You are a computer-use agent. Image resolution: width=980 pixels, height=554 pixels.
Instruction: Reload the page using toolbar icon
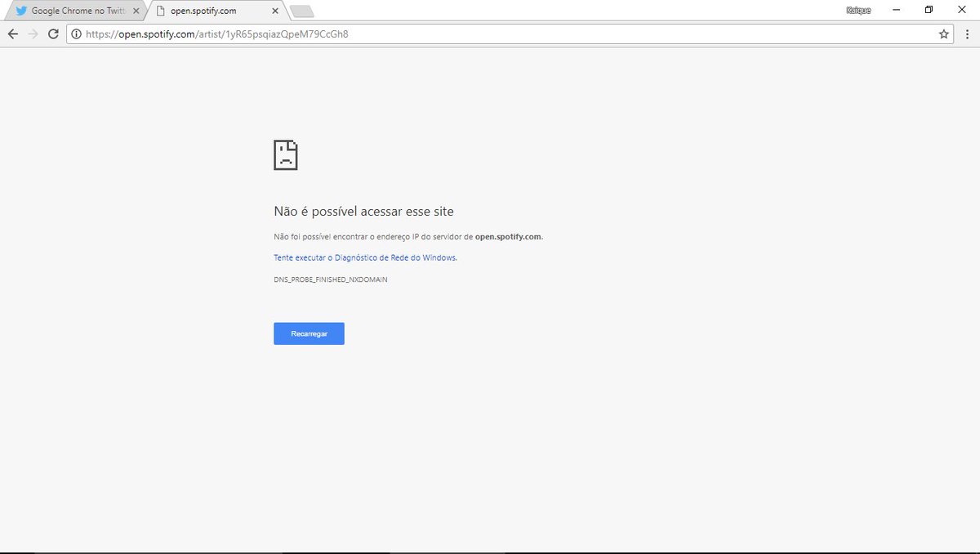[x=54, y=34]
